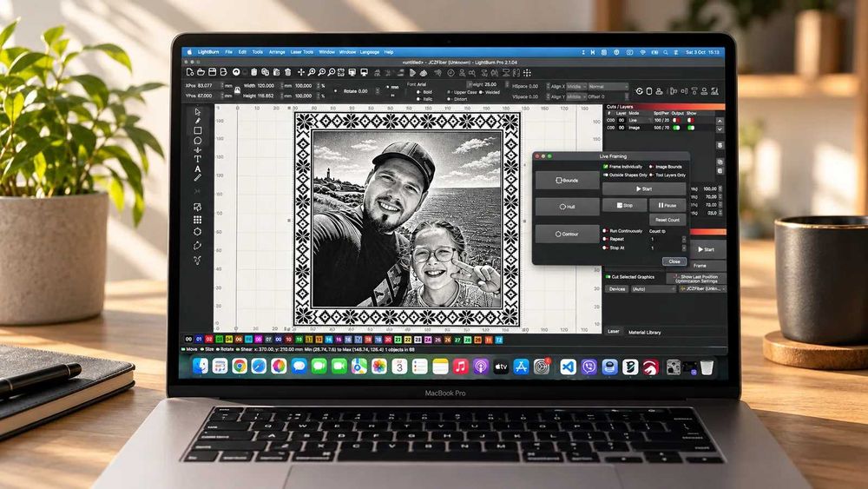This screenshot has width=868, height=489.
Task: Open the Tools menu
Action: tap(258, 52)
